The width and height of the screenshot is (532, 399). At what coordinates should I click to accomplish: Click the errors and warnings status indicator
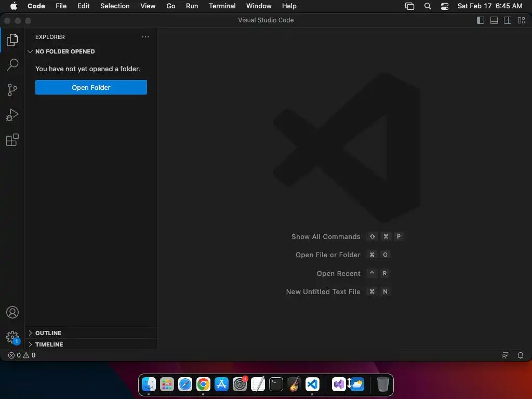[22, 355]
